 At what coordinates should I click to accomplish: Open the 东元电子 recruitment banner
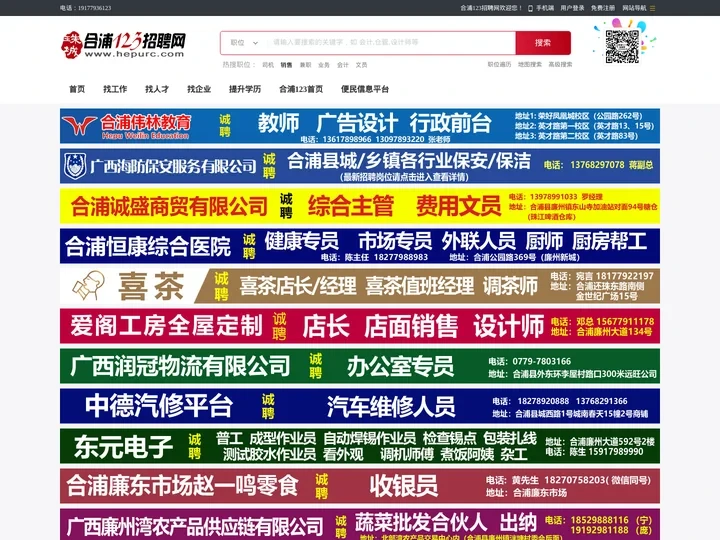360,446
